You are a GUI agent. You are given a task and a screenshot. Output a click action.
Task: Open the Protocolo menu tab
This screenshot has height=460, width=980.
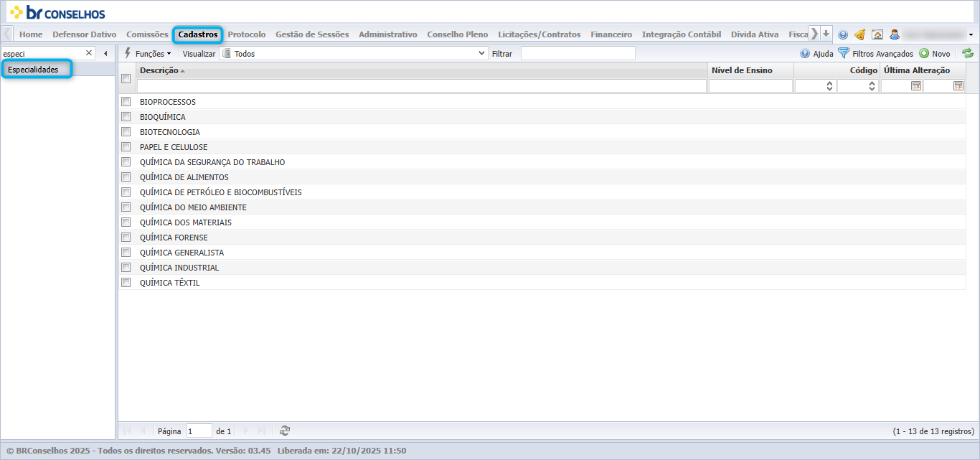click(247, 34)
